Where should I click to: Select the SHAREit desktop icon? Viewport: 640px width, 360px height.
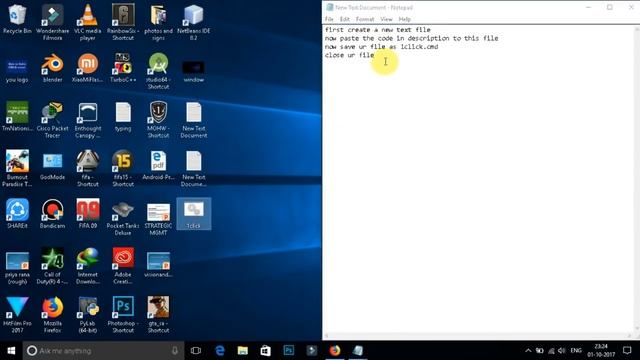pos(17,213)
